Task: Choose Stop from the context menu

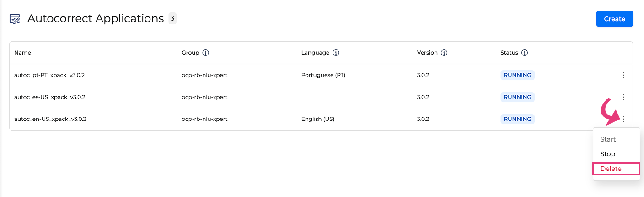Action: point(607,154)
